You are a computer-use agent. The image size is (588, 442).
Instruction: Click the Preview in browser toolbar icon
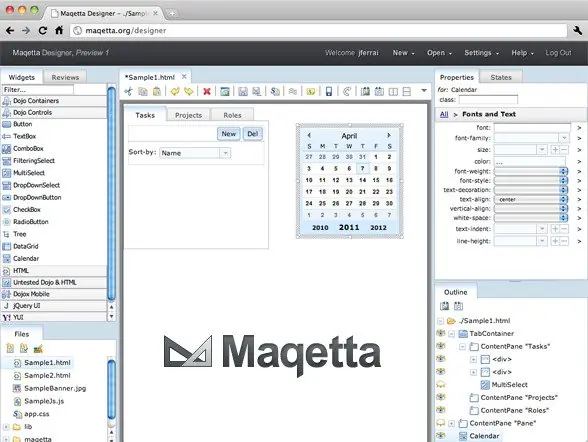tap(225, 91)
